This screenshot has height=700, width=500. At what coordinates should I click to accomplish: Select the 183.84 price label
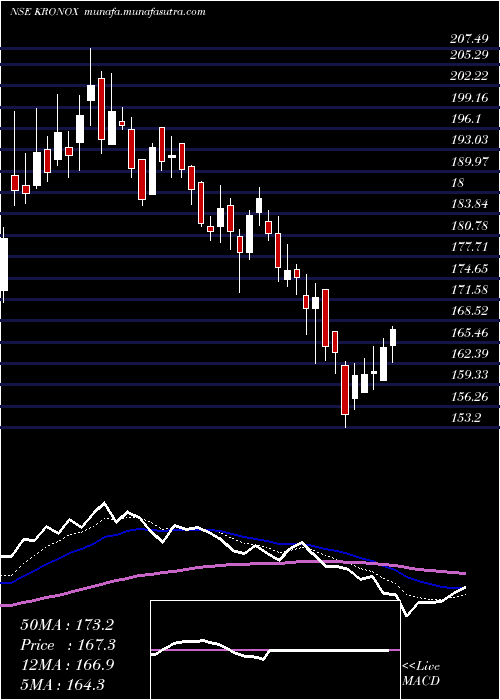click(469, 204)
